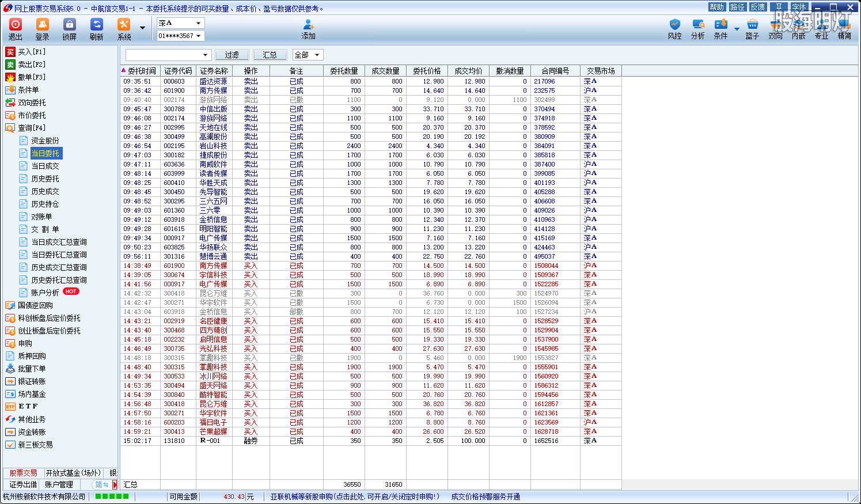Click the 汇总 (summary) button
Viewport: 861px width, 504px height.
(x=270, y=55)
